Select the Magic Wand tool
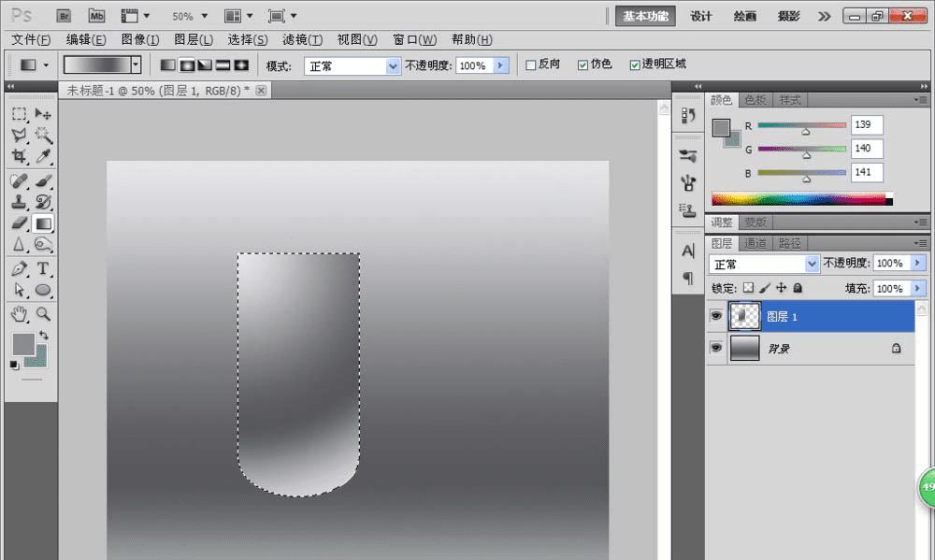 coord(43,136)
